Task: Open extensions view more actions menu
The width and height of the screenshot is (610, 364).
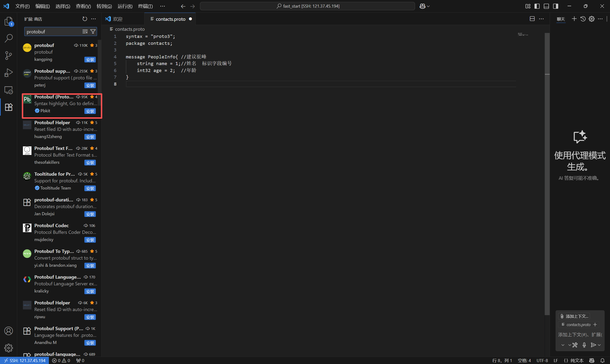Action: [93, 19]
